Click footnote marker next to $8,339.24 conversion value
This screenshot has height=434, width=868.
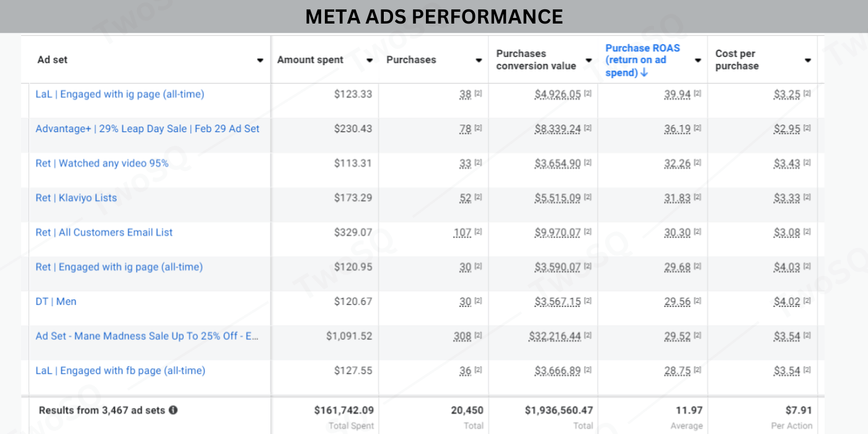click(588, 129)
